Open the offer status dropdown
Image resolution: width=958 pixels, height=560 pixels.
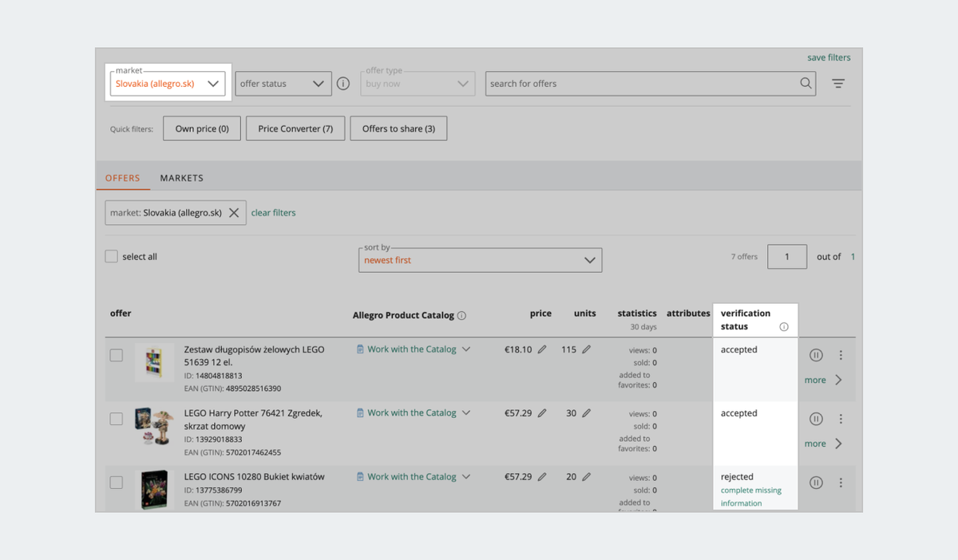[283, 83]
